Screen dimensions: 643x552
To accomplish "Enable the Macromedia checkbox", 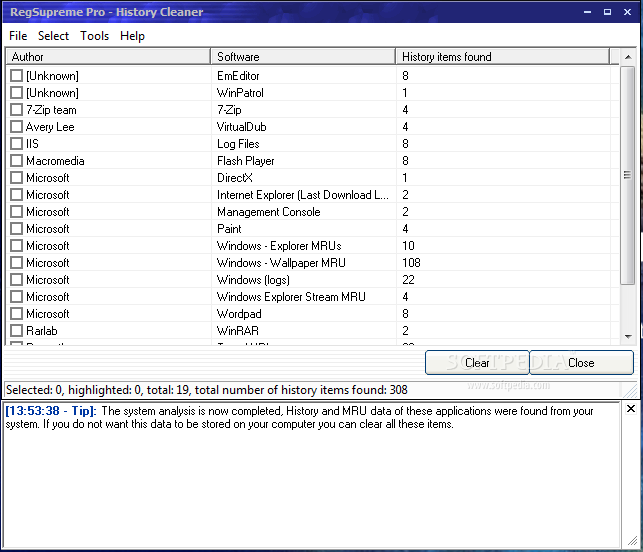I will 16,161.
